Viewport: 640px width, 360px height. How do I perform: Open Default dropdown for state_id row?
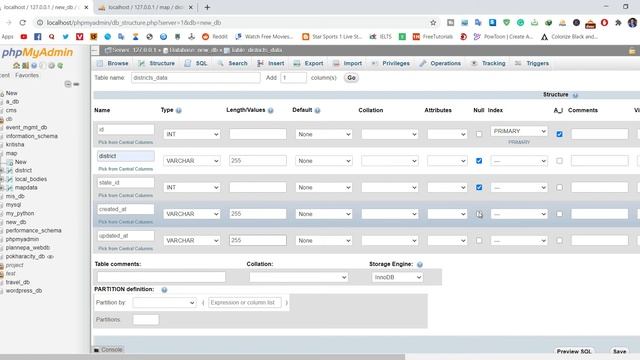pos(324,187)
